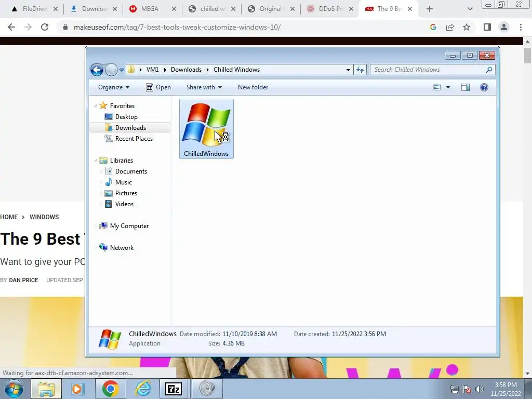Switch to the Original browser tab
This screenshot has width=532, height=399.
[270, 9]
